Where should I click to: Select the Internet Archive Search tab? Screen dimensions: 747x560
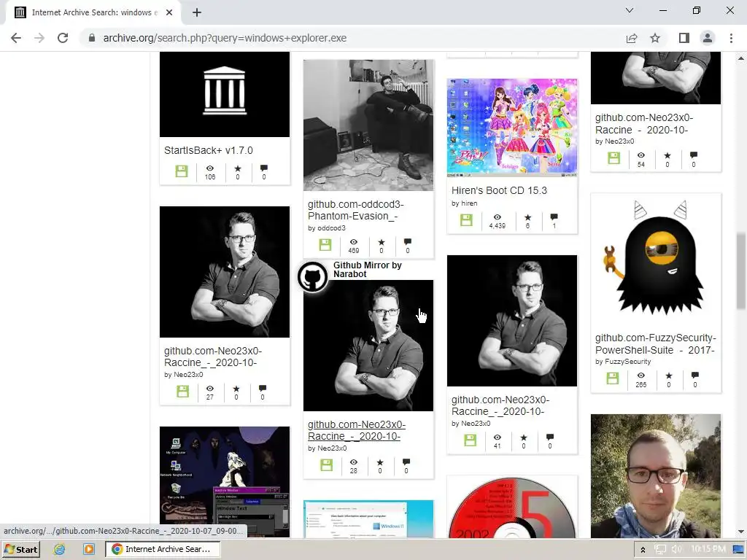[x=93, y=12]
